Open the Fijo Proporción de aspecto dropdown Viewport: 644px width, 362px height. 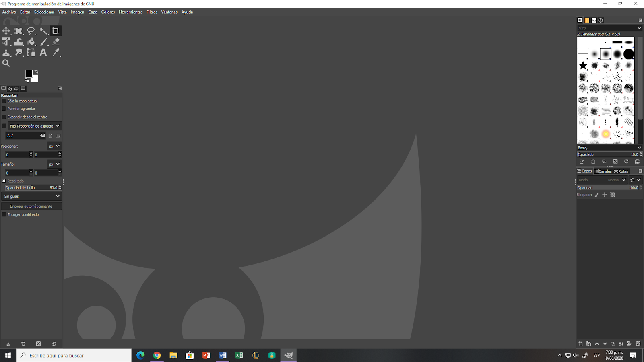click(x=34, y=125)
